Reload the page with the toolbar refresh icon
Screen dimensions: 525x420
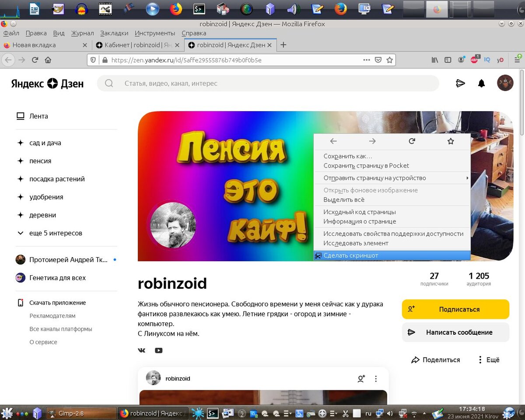tap(35, 60)
